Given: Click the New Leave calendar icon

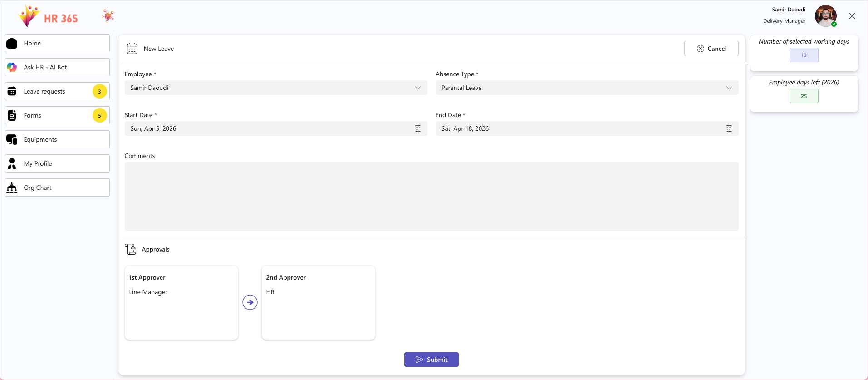Looking at the screenshot, I should point(132,49).
